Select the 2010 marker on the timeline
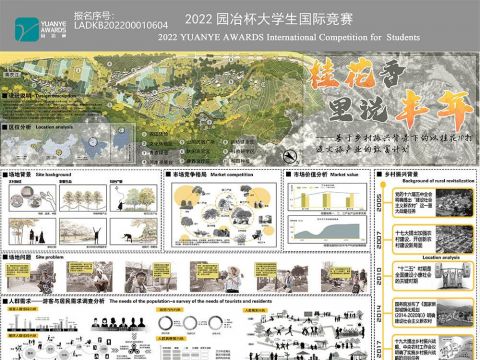 (379, 276)
